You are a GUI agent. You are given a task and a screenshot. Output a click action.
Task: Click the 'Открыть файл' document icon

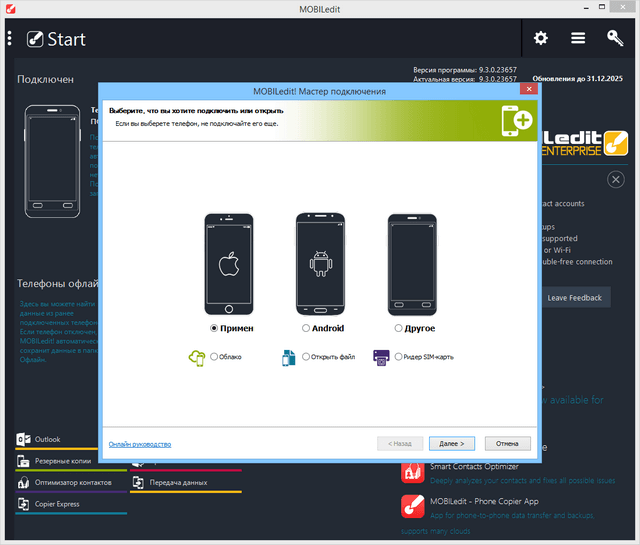[288, 357]
